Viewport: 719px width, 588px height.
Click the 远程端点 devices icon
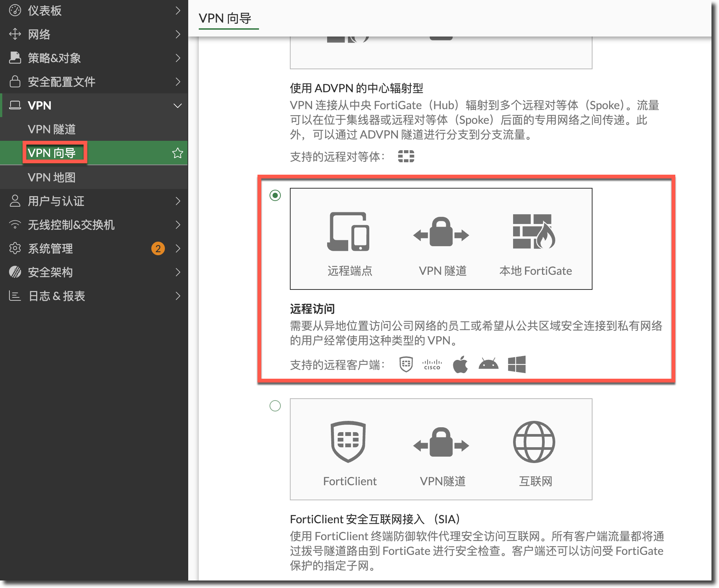point(349,232)
